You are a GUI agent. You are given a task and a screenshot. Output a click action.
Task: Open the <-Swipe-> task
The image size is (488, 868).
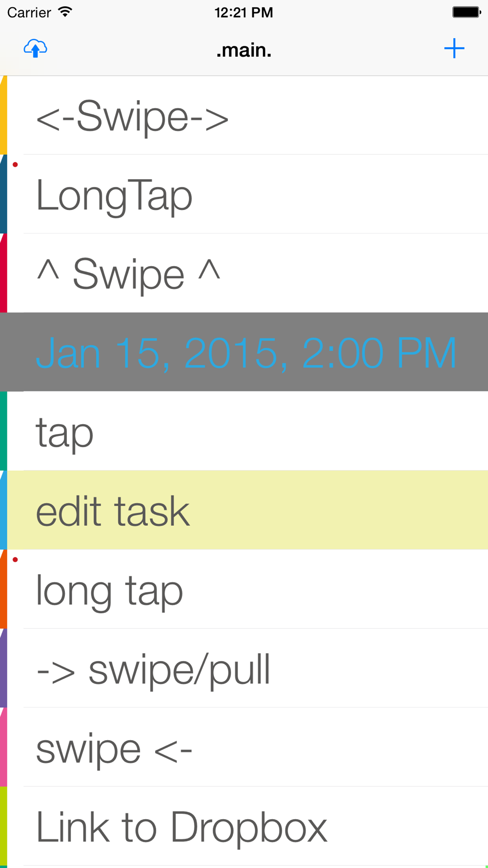(x=244, y=115)
